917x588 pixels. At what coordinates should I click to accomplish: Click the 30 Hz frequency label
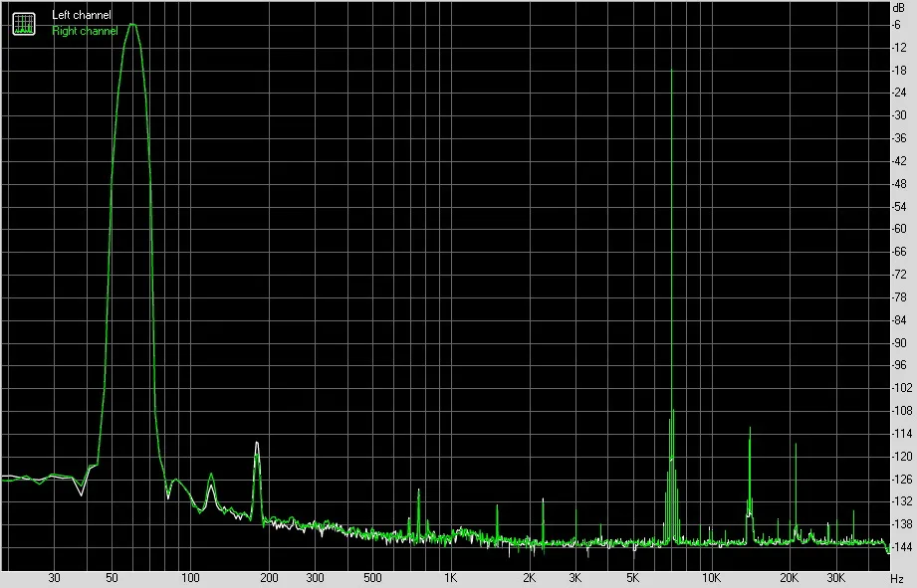(54, 578)
